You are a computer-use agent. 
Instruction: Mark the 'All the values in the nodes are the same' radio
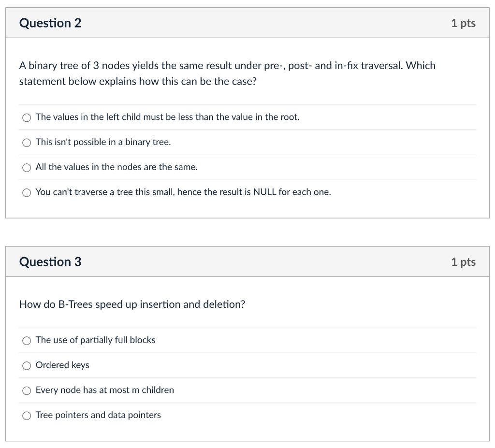click(x=27, y=168)
